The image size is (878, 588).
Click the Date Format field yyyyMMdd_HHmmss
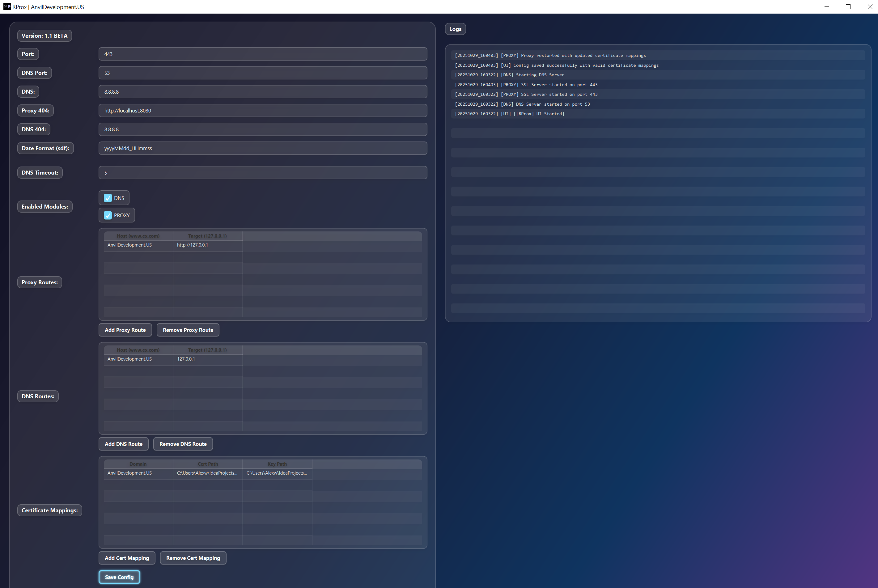coord(263,148)
